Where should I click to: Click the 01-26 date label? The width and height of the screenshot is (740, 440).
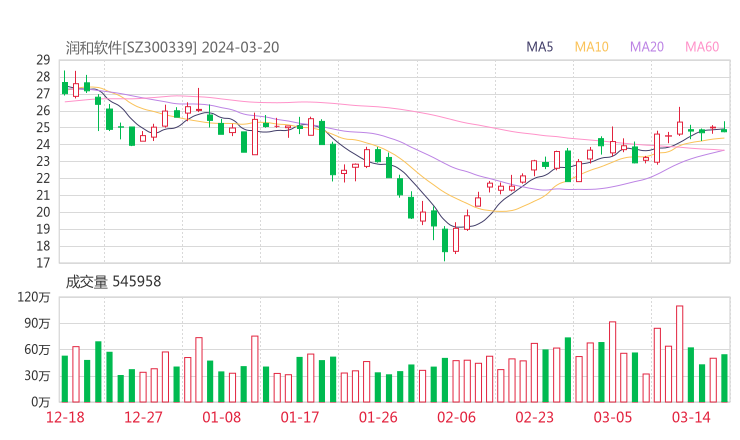378,417
